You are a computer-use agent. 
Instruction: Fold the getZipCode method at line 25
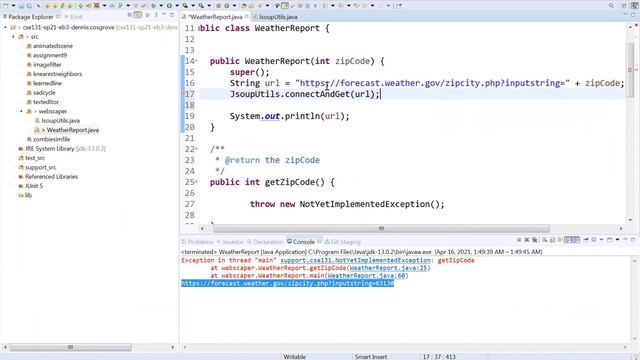coord(196,182)
